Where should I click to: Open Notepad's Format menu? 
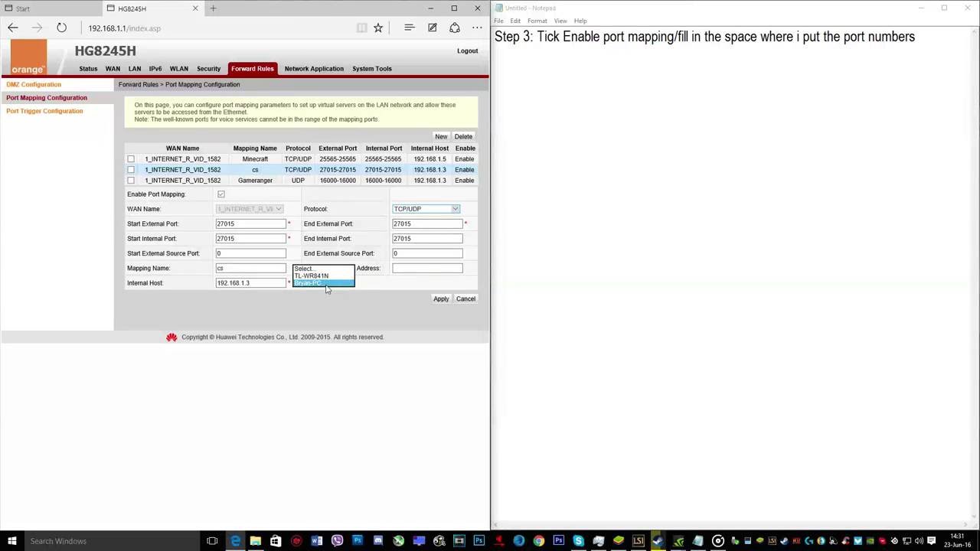pyautogui.click(x=537, y=21)
